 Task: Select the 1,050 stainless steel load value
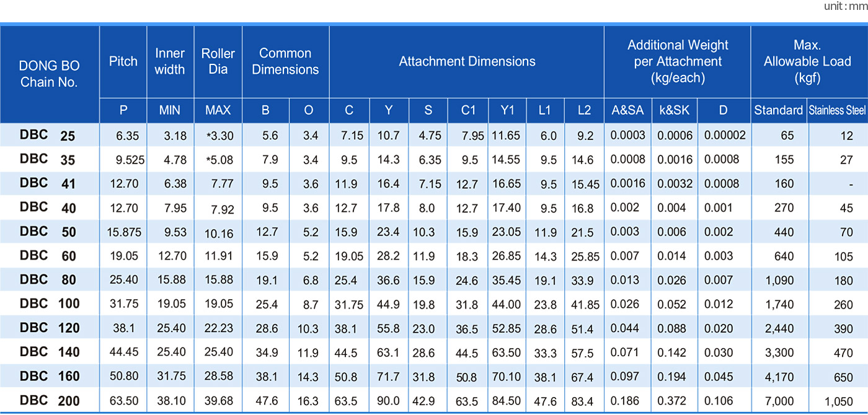[839, 401]
